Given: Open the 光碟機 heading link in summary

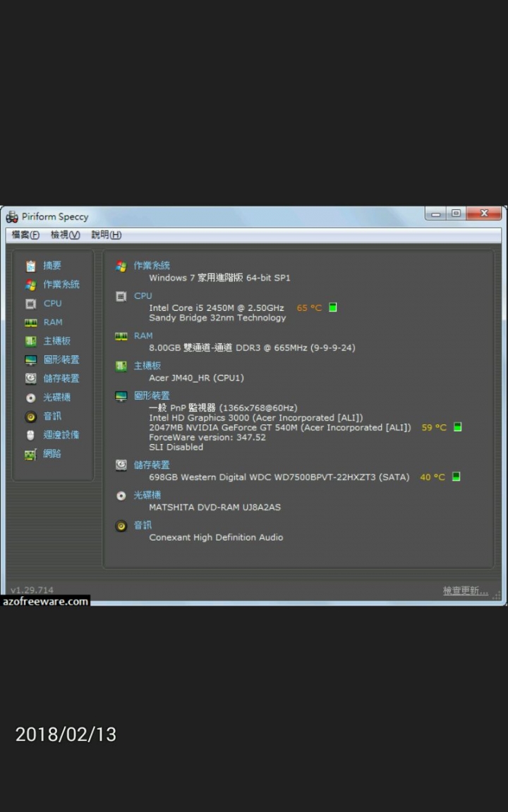Looking at the screenshot, I should tap(147, 495).
